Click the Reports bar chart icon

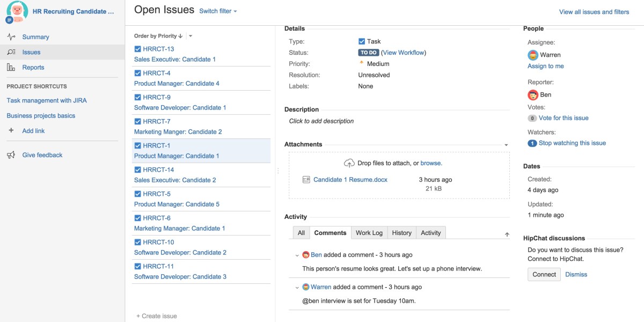tap(11, 68)
